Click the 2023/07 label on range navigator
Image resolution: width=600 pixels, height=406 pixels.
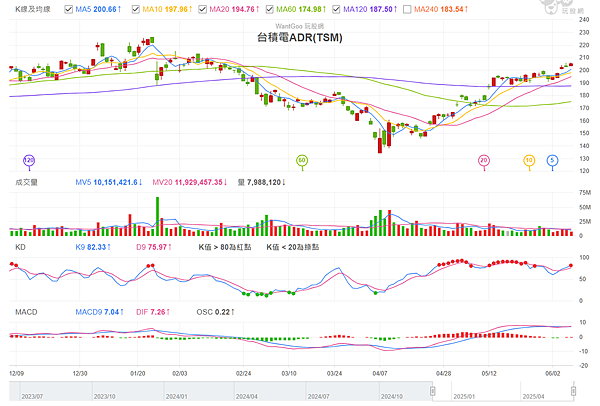[x=32, y=396]
